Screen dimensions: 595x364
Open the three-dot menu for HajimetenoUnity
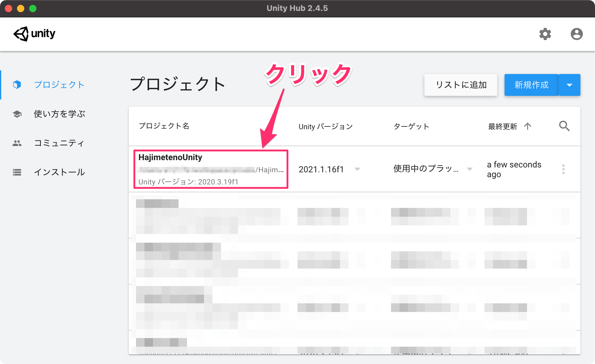[563, 169]
